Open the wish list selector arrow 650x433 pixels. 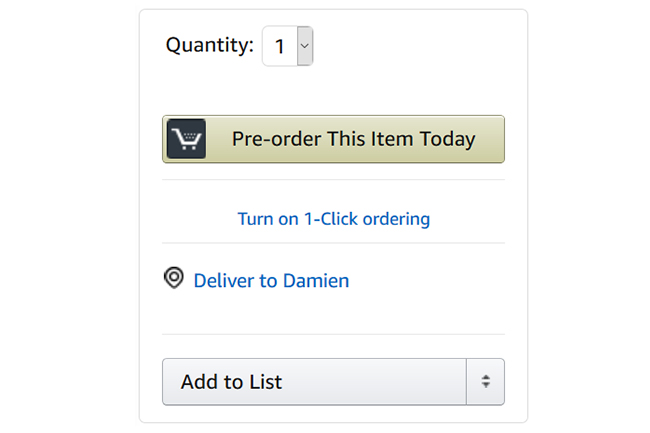(485, 381)
